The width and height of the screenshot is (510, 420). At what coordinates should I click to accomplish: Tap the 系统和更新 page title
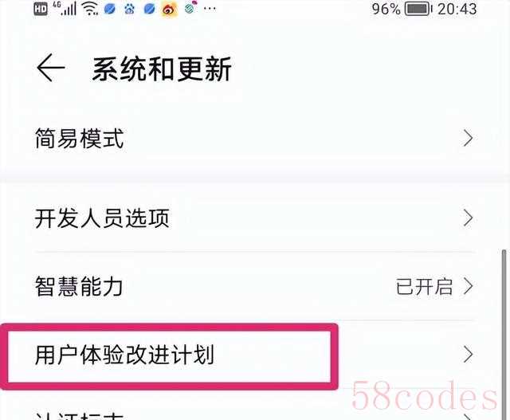tap(162, 69)
